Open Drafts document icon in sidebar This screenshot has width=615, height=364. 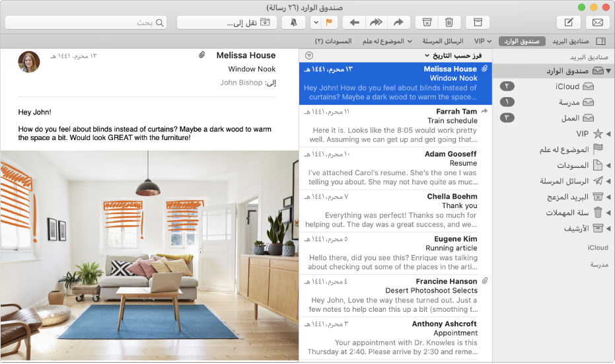click(598, 165)
